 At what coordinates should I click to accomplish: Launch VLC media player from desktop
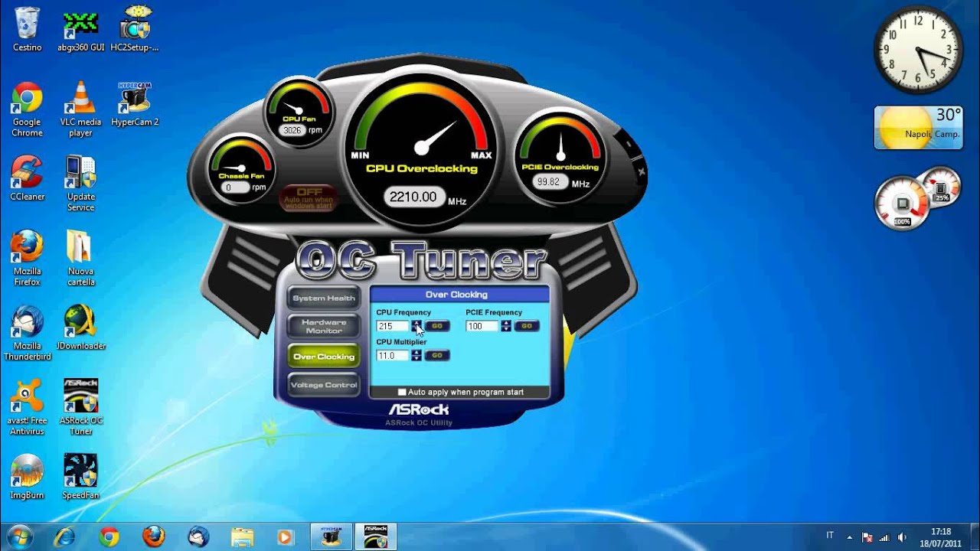coord(80,109)
